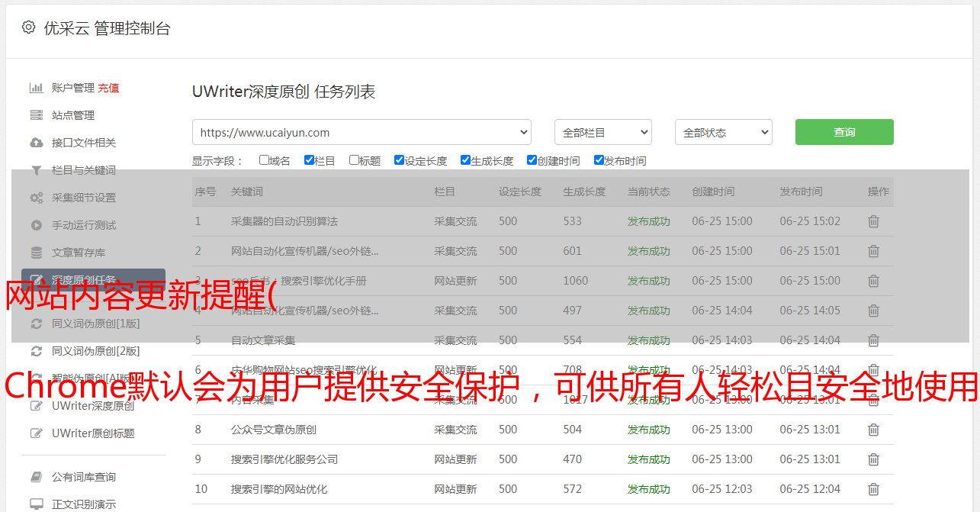Open UWriter原创标题 in the sidebar

pos(93,433)
